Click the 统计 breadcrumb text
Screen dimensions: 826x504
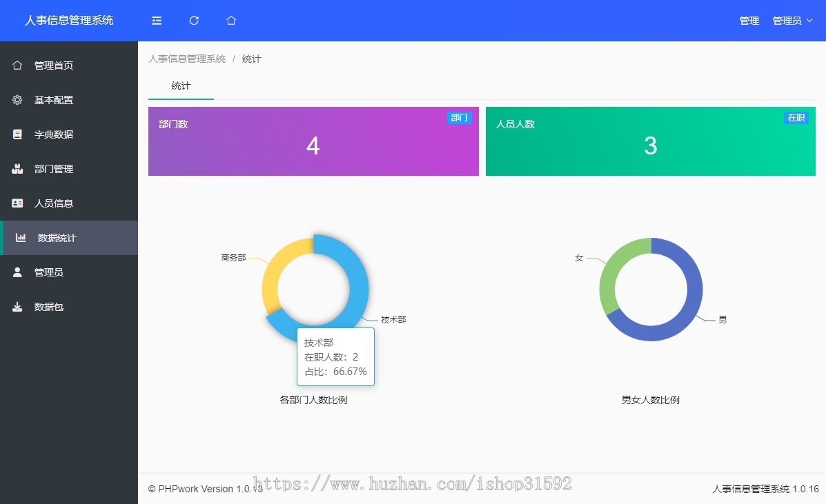coord(251,59)
